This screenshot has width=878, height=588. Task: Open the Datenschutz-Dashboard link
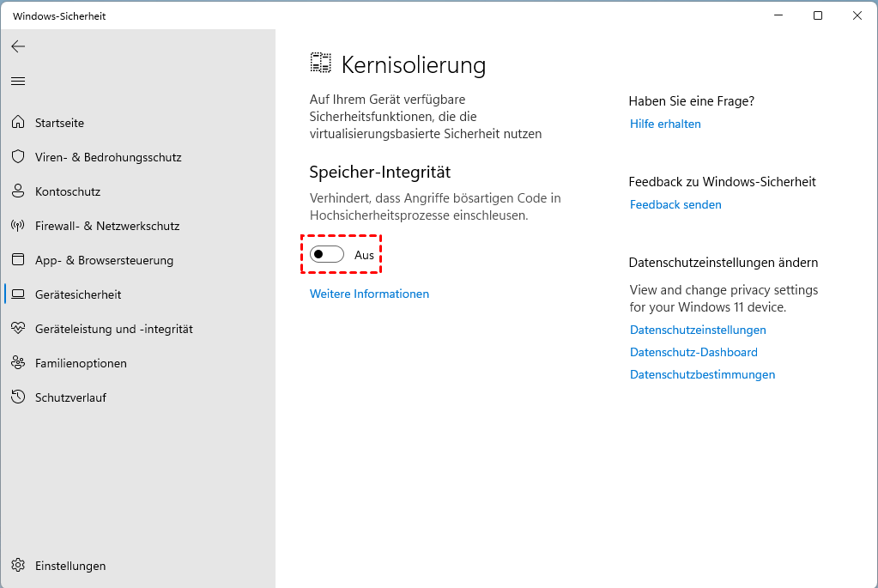coord(693,352)
